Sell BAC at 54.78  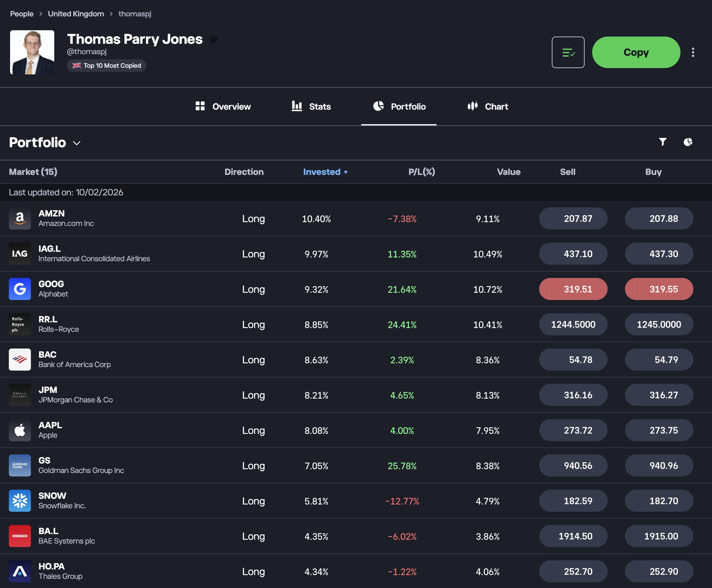point(573,359)
